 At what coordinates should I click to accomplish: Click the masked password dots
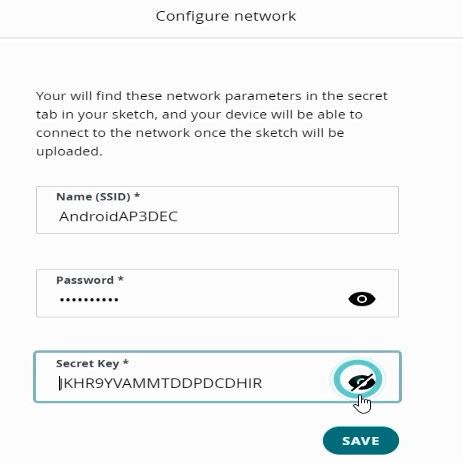click(x=89, y=300)
